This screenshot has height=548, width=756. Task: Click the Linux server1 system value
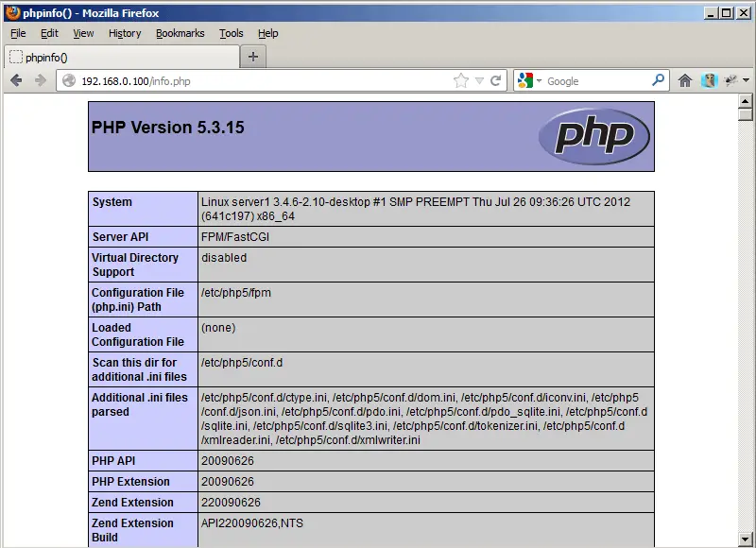point(416,209)
